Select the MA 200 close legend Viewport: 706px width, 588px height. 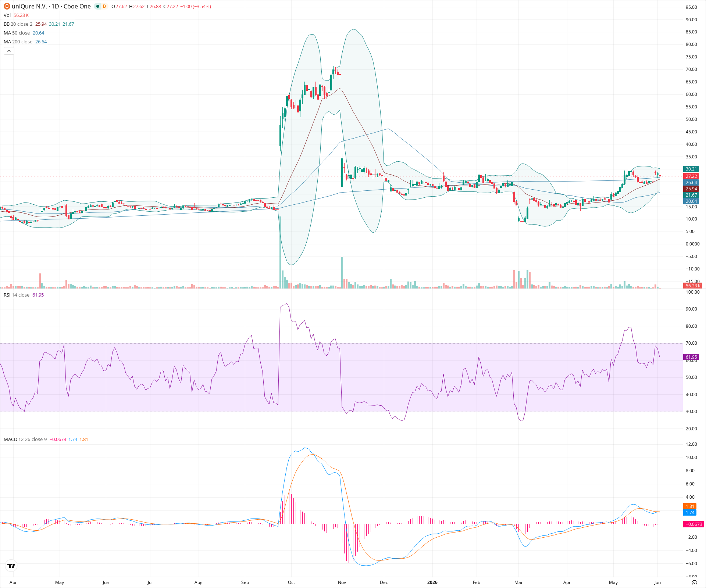[x=18, y=42]
